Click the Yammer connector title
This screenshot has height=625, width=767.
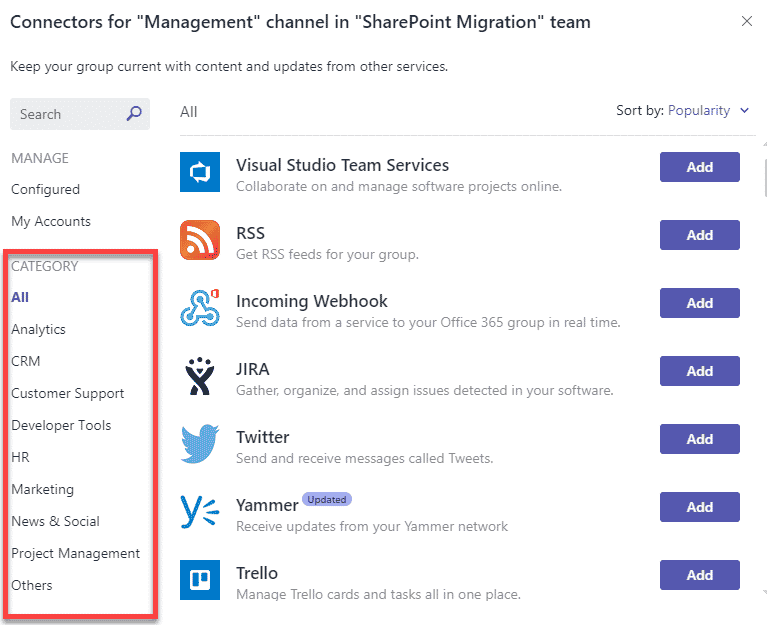[267, 505]
